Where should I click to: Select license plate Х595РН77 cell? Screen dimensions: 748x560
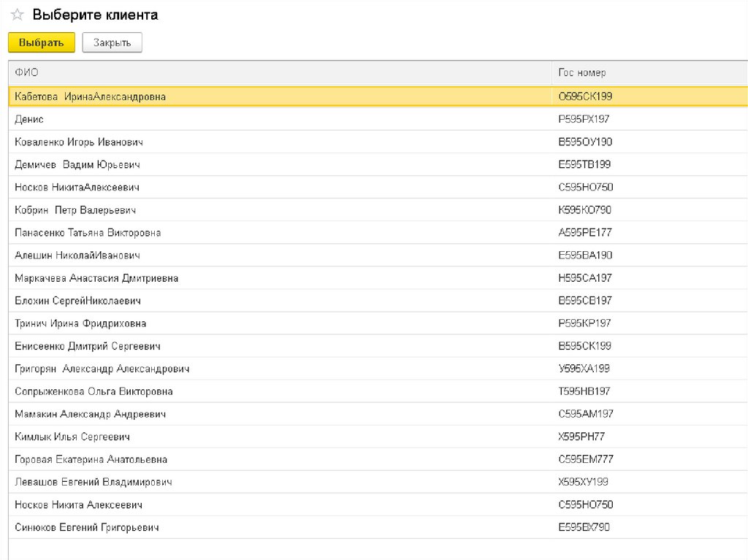click(581, 437)
